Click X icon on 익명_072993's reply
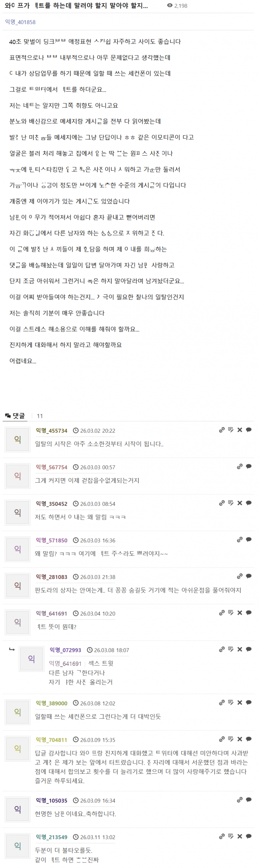Image resolution: width=259 pixels, height=868 pixels. pyautogui.click(x=240, y=649)
